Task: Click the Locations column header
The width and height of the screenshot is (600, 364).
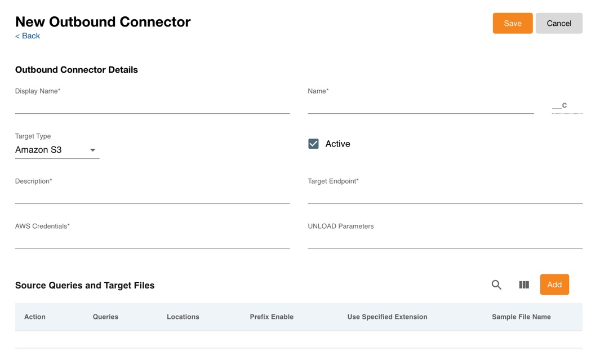Action: 183,317
